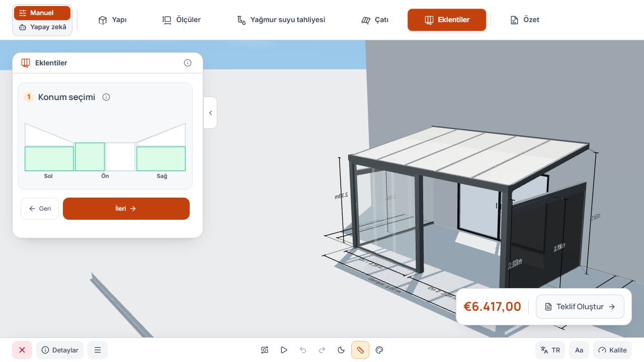
Task: Click the Aa text size button
Action: (x=579, y=350)
